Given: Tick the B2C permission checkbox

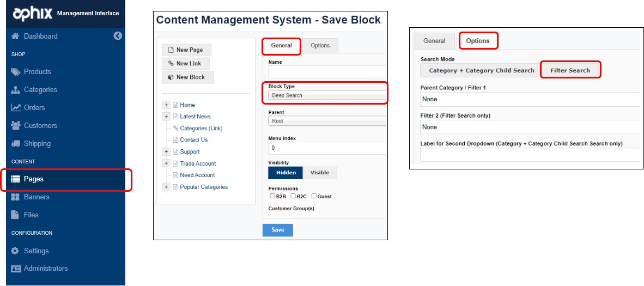Looking at the screenshot, I should pyautogui.click(x=293, y=196).
